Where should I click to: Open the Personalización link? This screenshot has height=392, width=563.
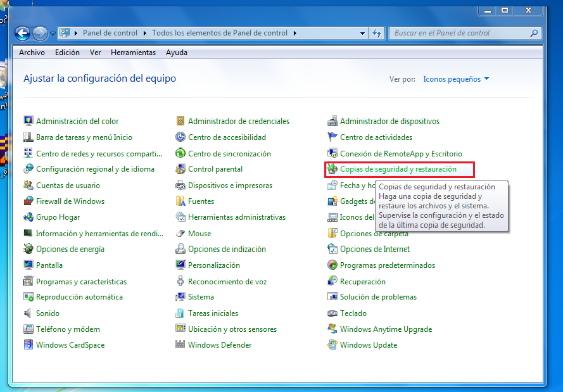214,265
